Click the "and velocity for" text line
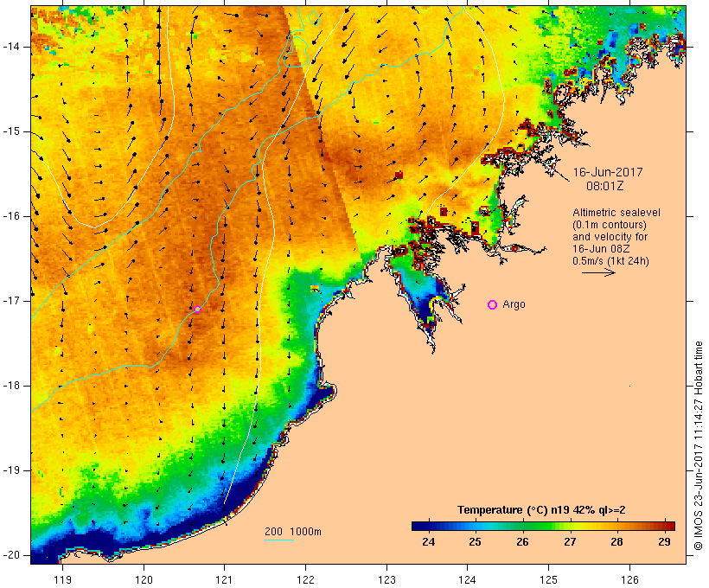 (x=610, y=237)
